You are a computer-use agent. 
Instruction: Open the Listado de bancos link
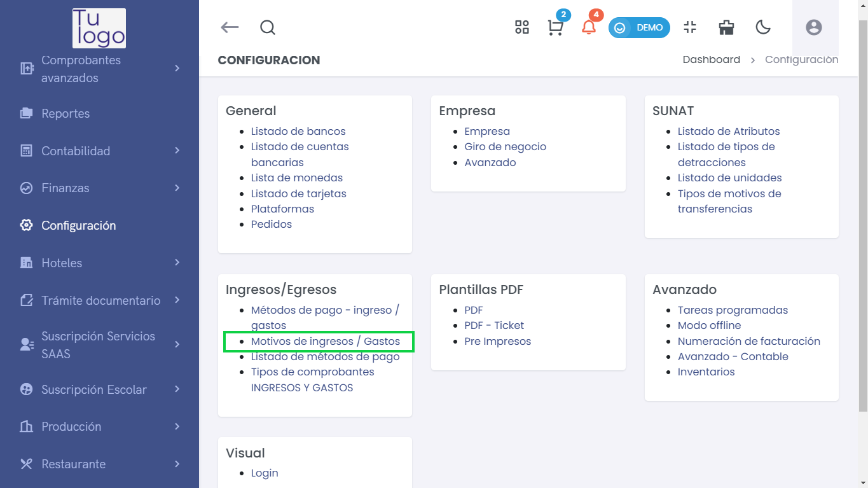point(298,131)
